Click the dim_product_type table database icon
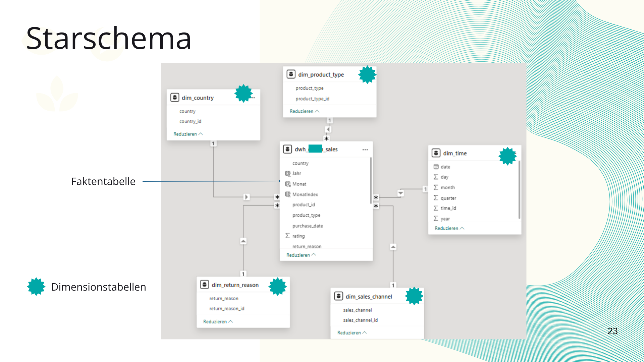Viewport: 644px width, 362px height. 291,74
